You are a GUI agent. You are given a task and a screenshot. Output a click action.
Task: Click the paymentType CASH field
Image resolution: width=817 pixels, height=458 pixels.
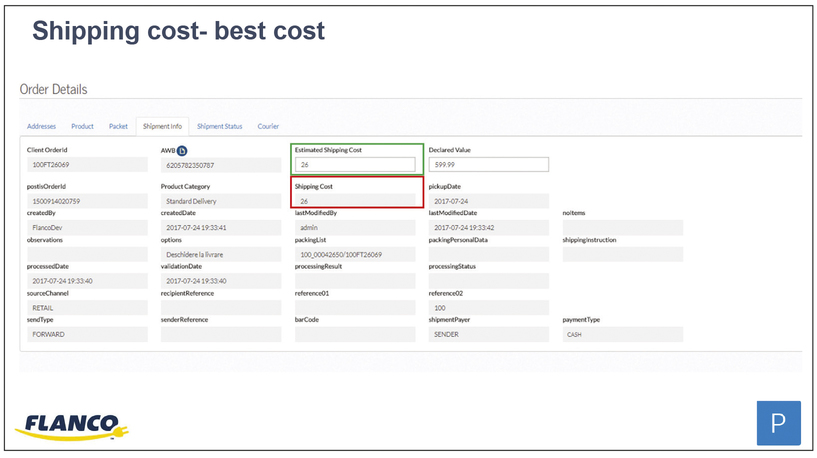(x=622, y=335)
